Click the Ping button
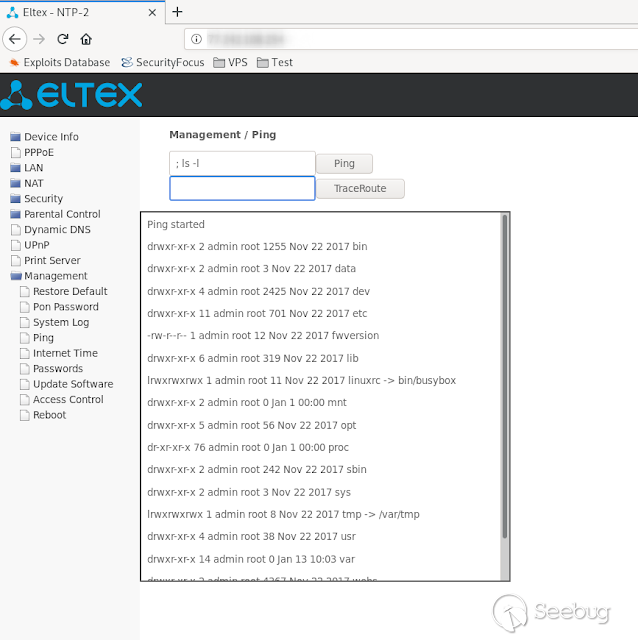The image size is (638, 640). (344, 164)
